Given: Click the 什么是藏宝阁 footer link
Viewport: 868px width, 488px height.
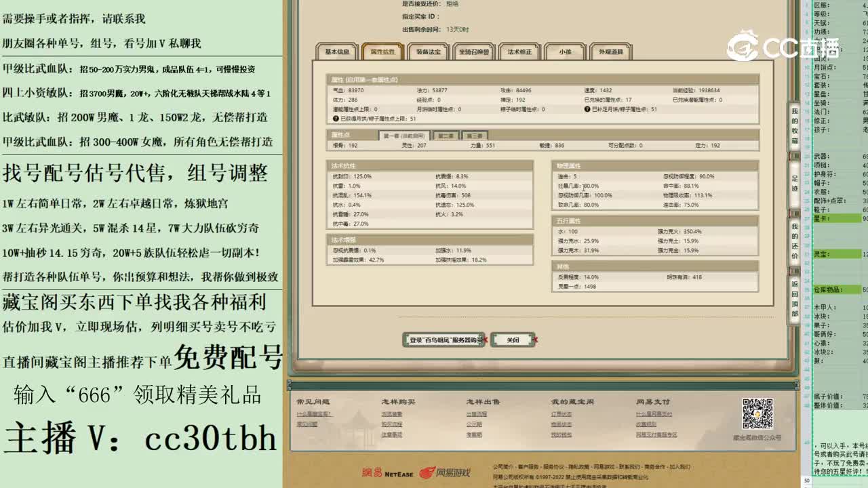Looking at the screenshot, I should pyautogui.click(x=314, y=414).
